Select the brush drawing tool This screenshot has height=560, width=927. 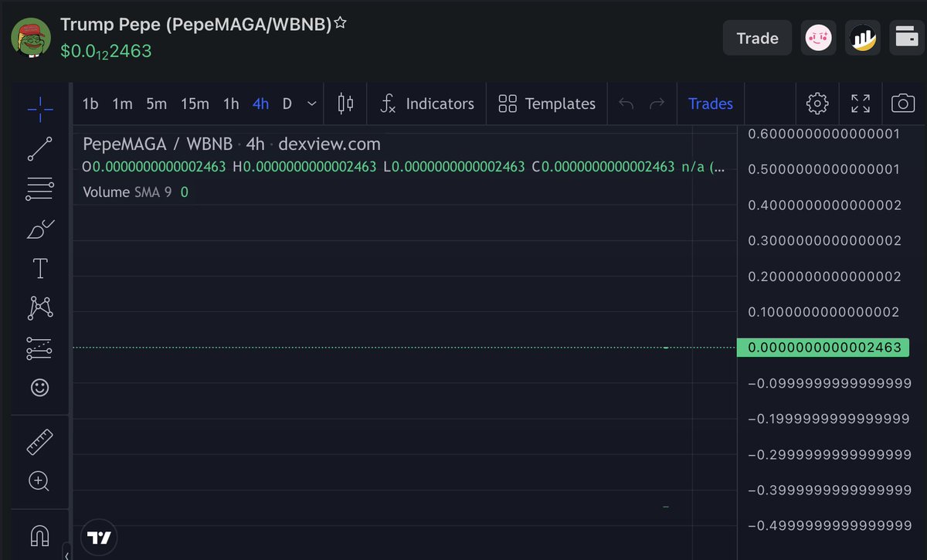(x=40, y=229)
